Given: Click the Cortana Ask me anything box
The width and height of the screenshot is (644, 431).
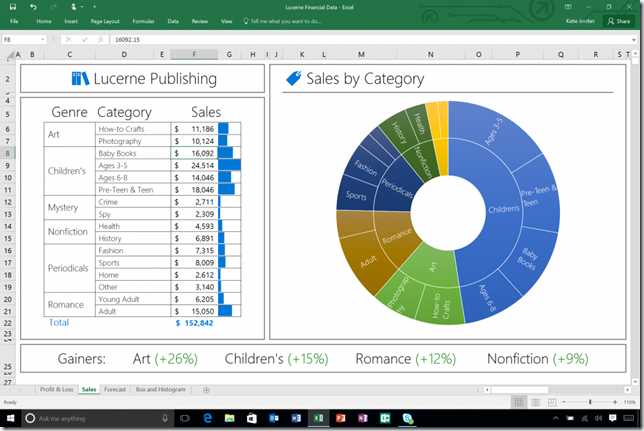Looking at the screenshot, I should 98,418.
